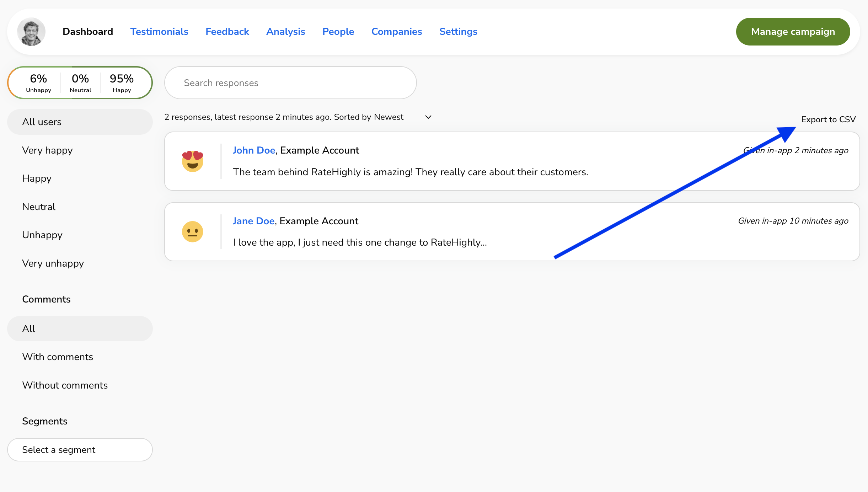Click the user avatar icon in top left
This screenshot has height=492, width=868.
31,32
